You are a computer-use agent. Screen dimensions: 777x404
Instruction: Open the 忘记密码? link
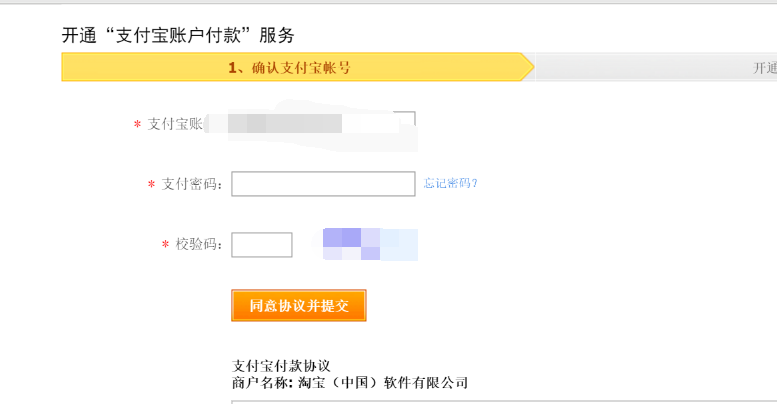point(450,183)
